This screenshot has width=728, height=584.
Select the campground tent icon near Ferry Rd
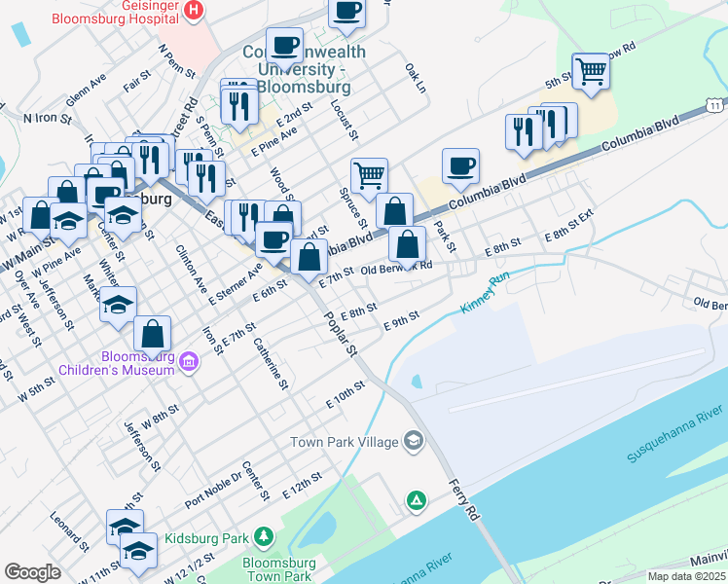click(417, 501)
